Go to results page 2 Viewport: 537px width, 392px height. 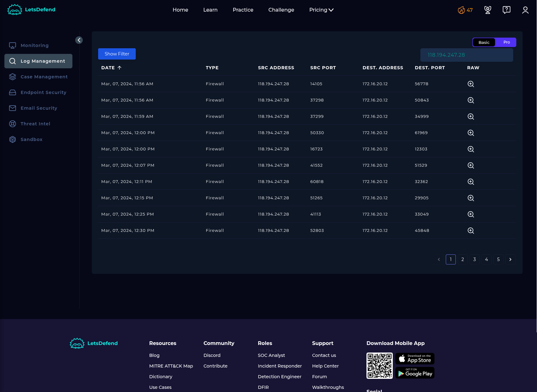[463, 259]
